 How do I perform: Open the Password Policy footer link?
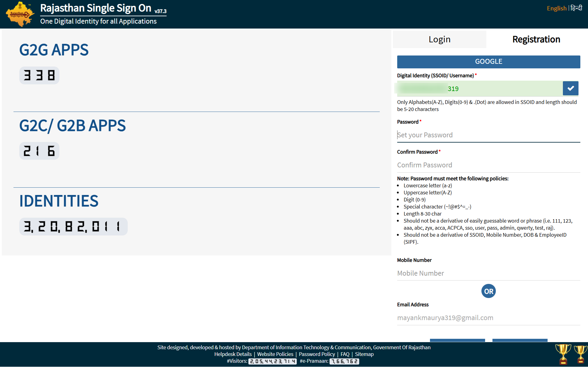click(x=317, y=354)
